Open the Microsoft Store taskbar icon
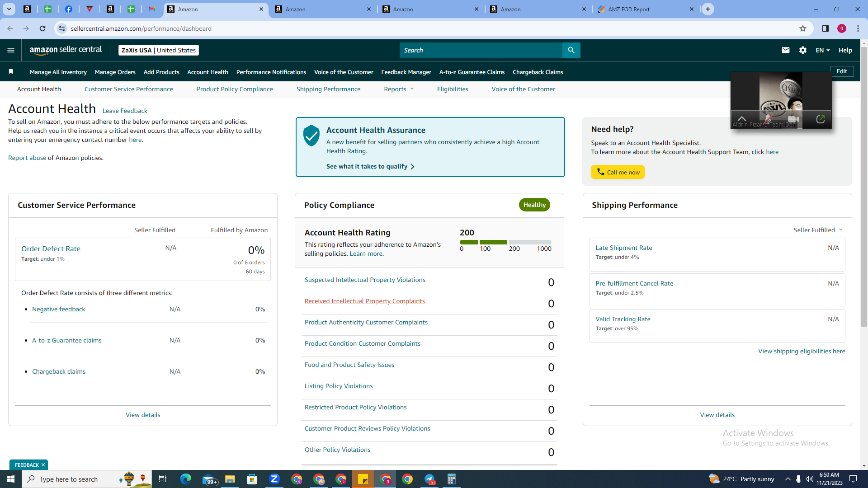The width and height of the screenshot is (868, 488). coord(252,479)
